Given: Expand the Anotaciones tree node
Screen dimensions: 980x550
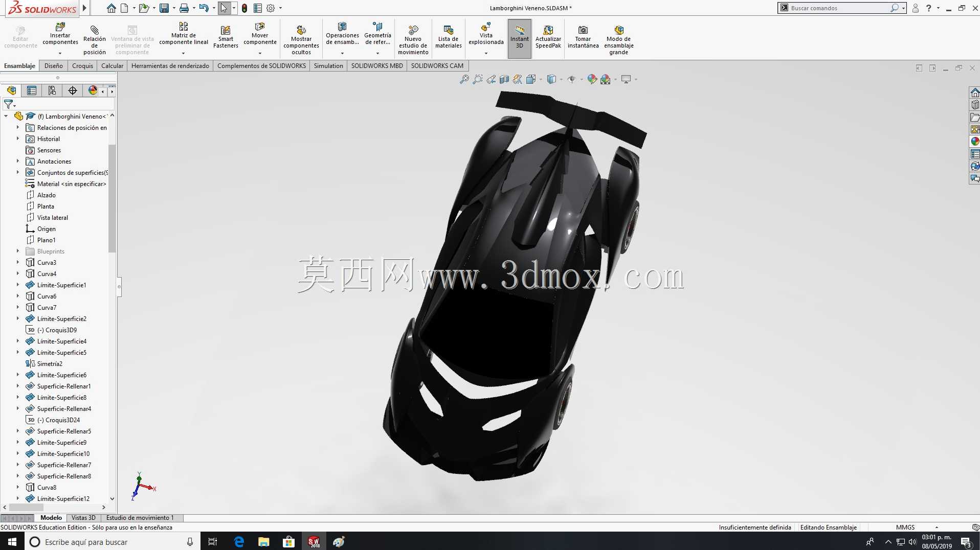Looking at the screenshot, I should pyautogui.click(x=17, y=162).
